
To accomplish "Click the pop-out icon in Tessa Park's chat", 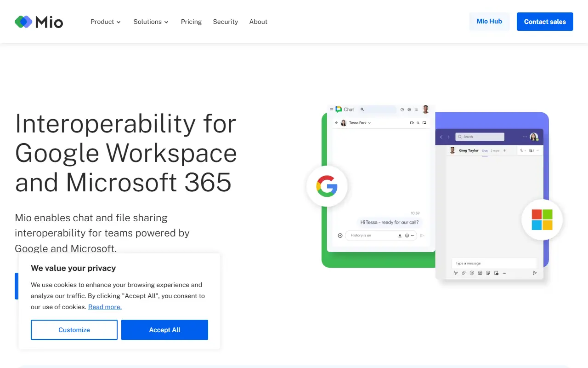I will pos(424,123).
